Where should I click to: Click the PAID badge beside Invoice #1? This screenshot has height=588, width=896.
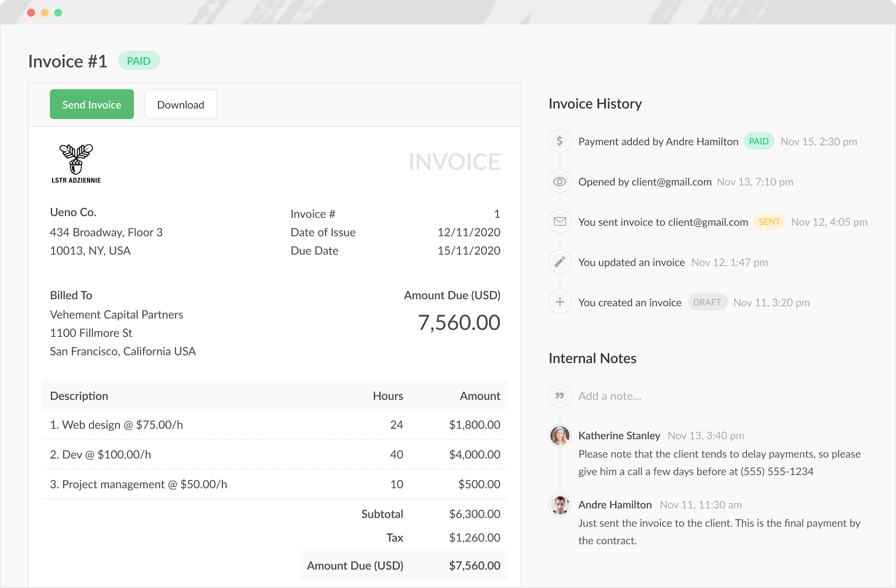pos(139,61)
